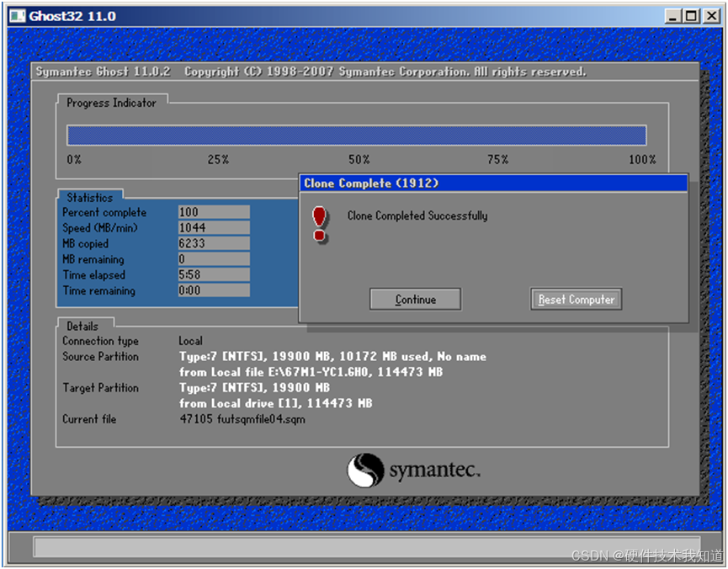Click the Details panel label
Screen dimensions: 728x569
[82, 326]
